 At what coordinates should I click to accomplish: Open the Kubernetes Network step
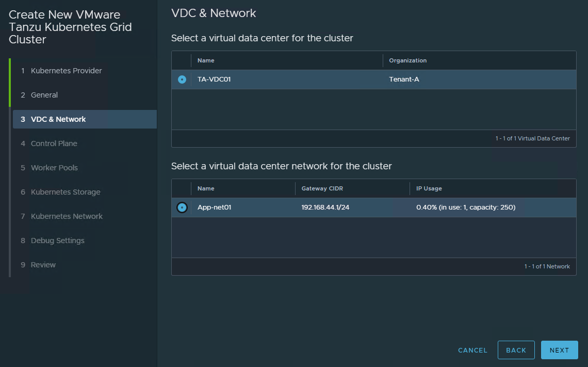click(67, 216)
